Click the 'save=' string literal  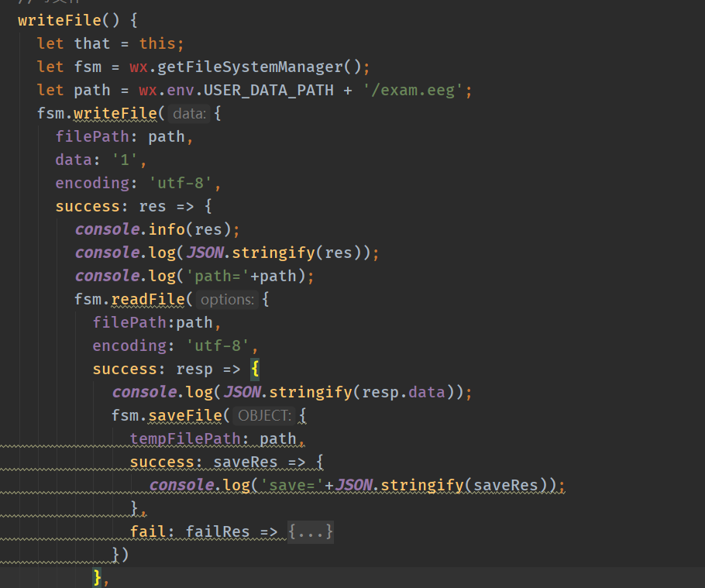[x=292, y=486]
